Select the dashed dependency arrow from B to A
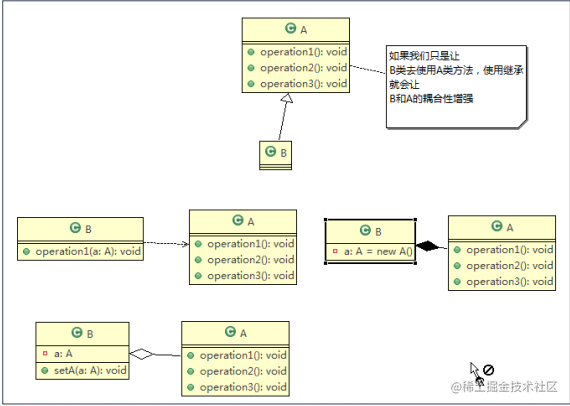This screenshot has width=570, height=406. point(166,244)
